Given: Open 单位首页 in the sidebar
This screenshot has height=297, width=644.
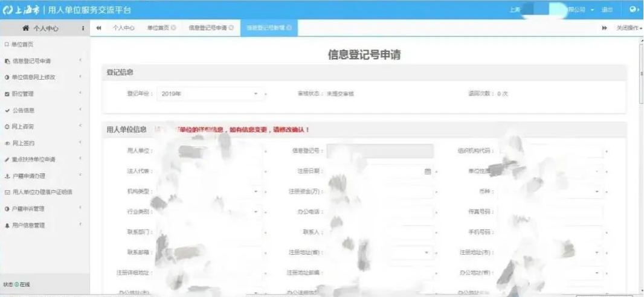Looking at the screenshot, I should 22,44.
